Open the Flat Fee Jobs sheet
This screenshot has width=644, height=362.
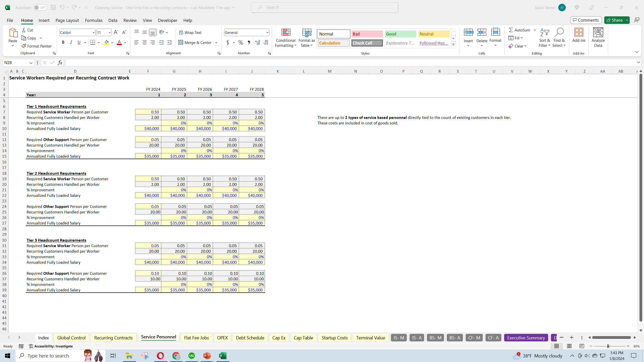tap(196, 338)
